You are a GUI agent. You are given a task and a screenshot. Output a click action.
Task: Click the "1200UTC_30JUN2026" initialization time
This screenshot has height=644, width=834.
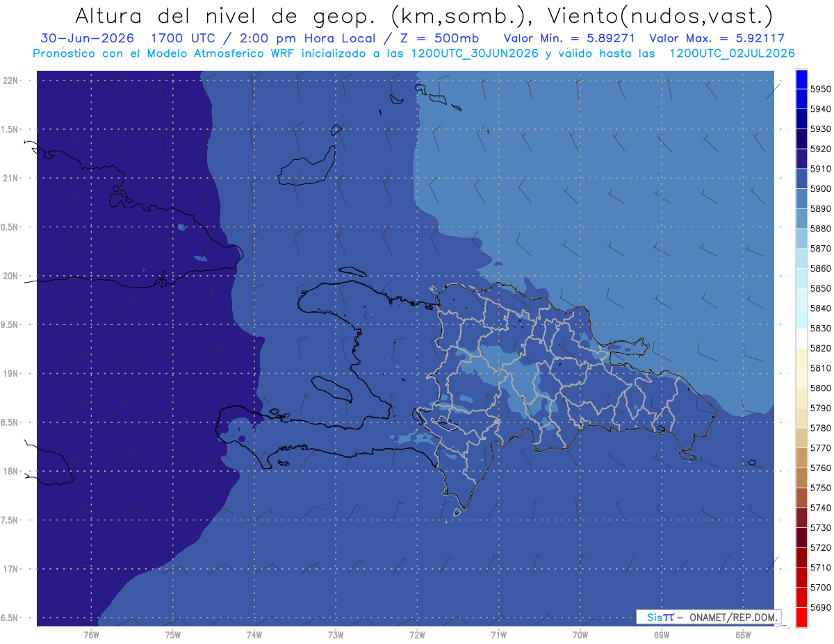tap(475, 53)
